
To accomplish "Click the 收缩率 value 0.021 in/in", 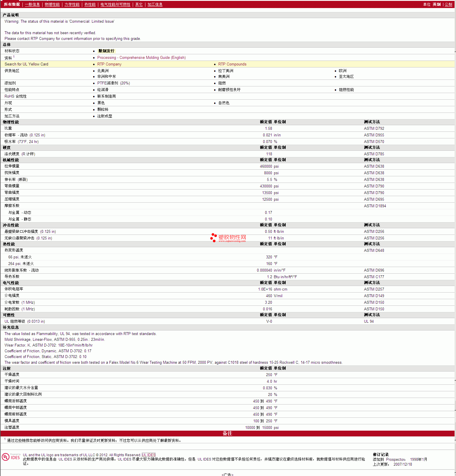I will tap(272, 135).
